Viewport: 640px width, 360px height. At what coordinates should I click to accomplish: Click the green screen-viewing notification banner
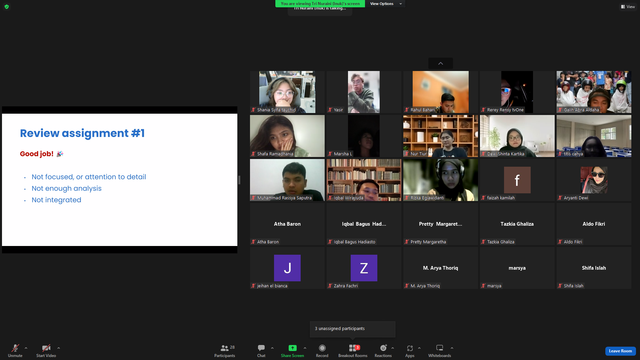[x=320, y=4]
